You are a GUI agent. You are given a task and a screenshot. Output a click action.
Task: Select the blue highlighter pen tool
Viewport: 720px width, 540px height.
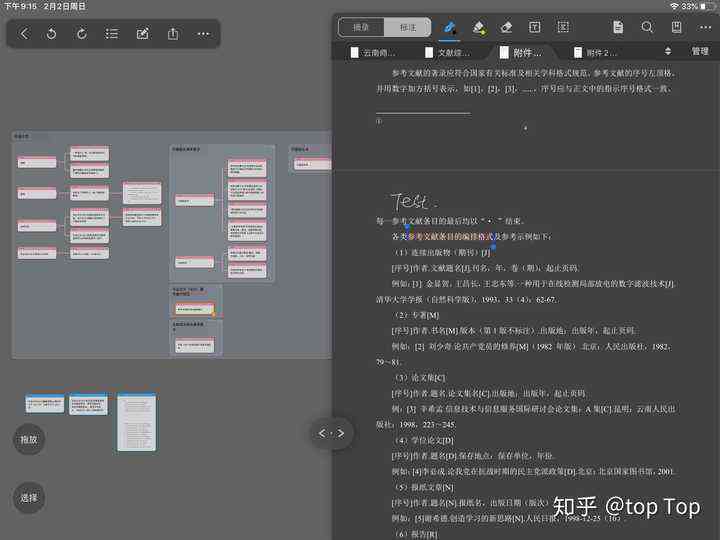tap(450, 28)
